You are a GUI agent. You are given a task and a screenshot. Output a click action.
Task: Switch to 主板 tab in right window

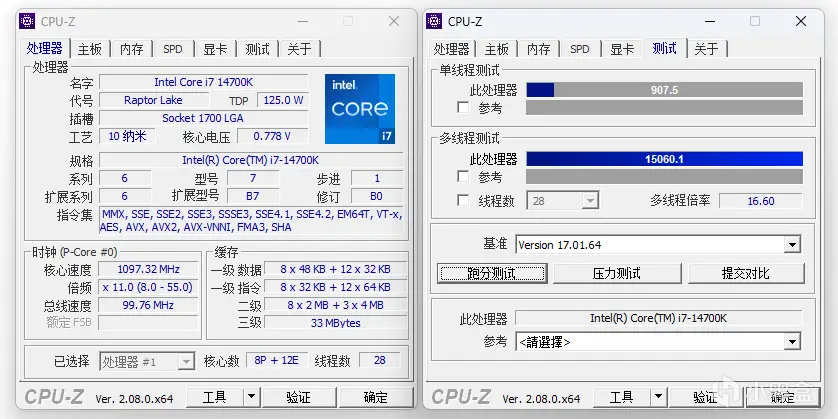coord(496,49)
